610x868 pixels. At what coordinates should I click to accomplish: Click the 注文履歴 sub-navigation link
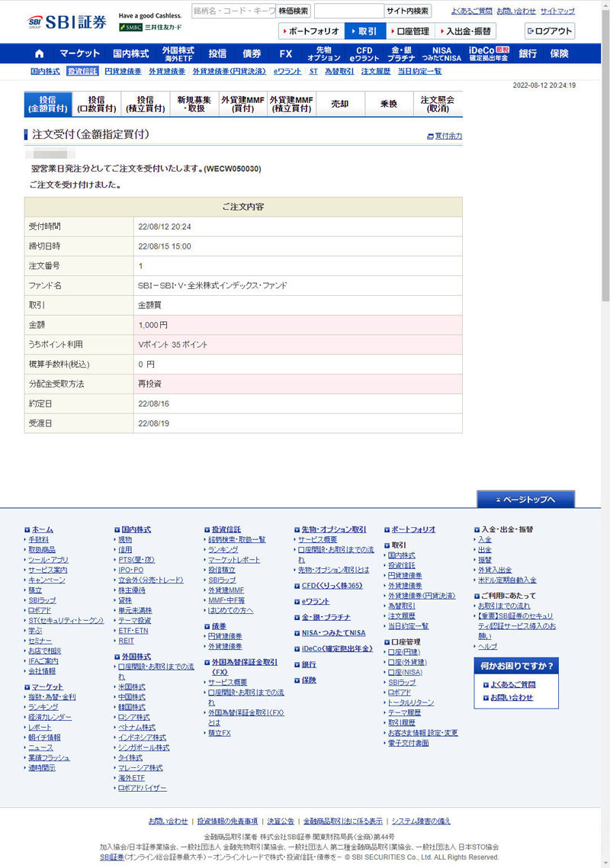(376, 71)
